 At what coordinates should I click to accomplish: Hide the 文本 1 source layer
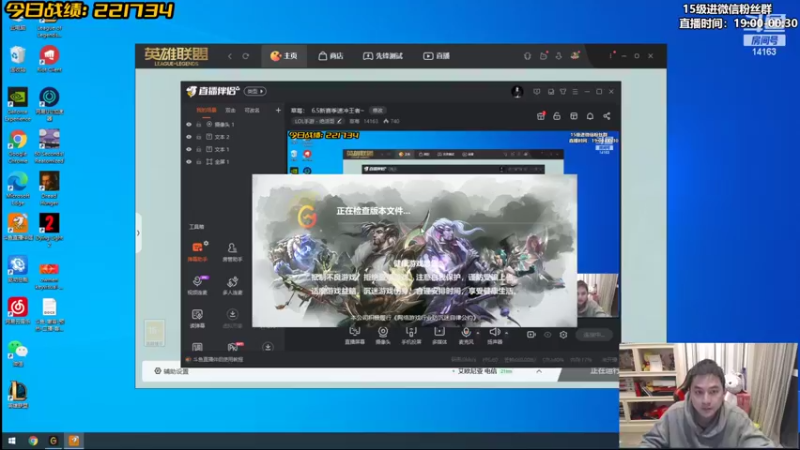(189, 149)
